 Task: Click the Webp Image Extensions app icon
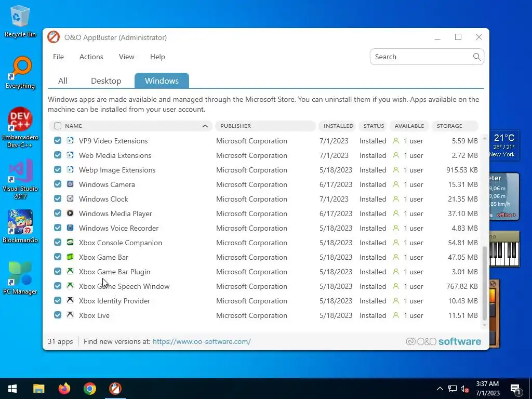[70, 170]
